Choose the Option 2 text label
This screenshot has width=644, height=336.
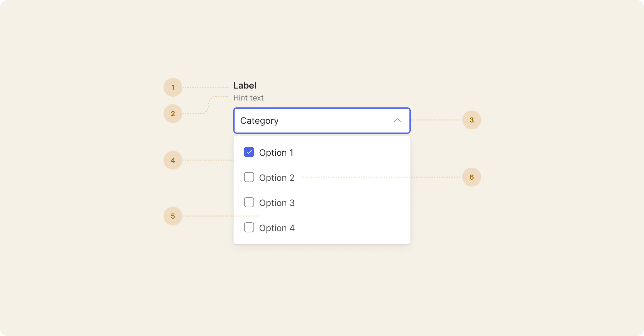[x=277, y=178]
